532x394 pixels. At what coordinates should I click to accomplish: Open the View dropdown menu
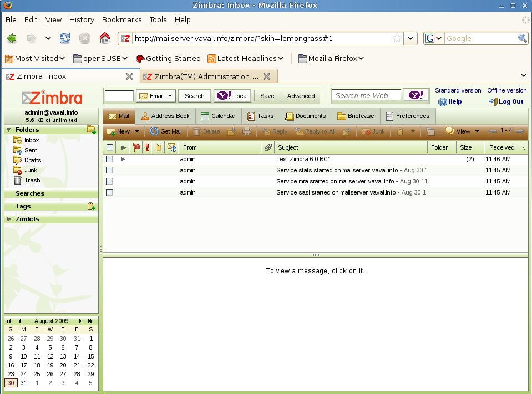tap(462, 131)
